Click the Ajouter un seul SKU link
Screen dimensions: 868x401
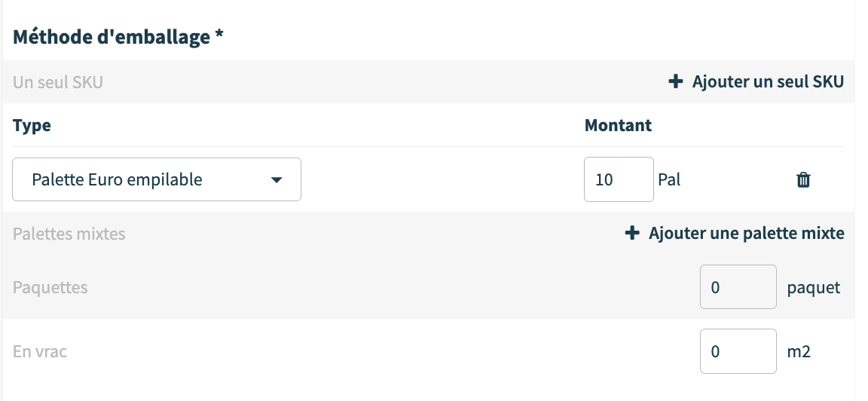click(756, 82)
